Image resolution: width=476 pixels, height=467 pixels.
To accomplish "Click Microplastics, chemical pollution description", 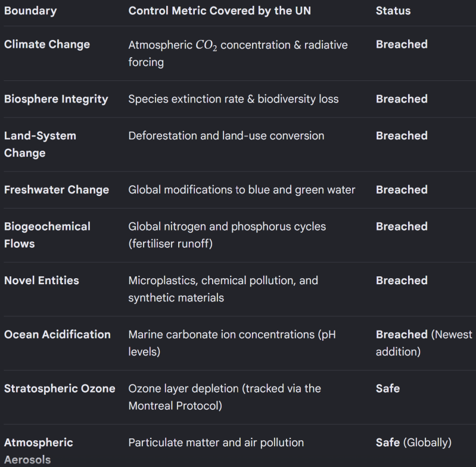I will [x=223, y=289].
